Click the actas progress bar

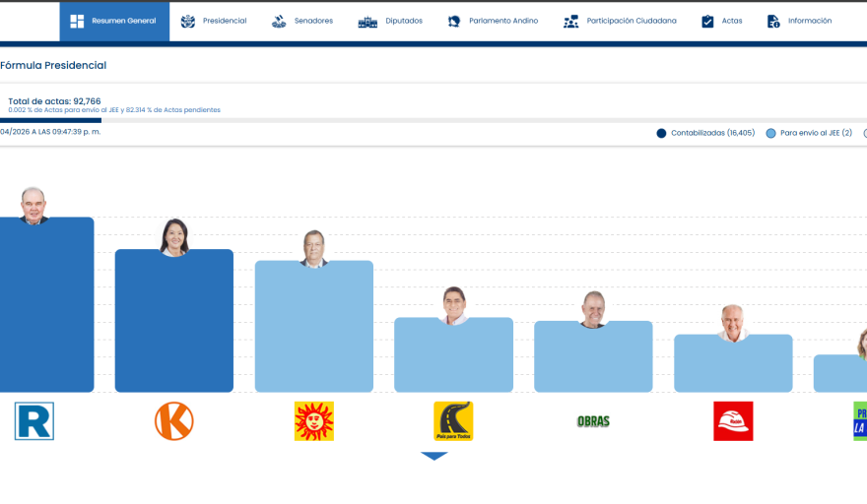pos(51,121)
